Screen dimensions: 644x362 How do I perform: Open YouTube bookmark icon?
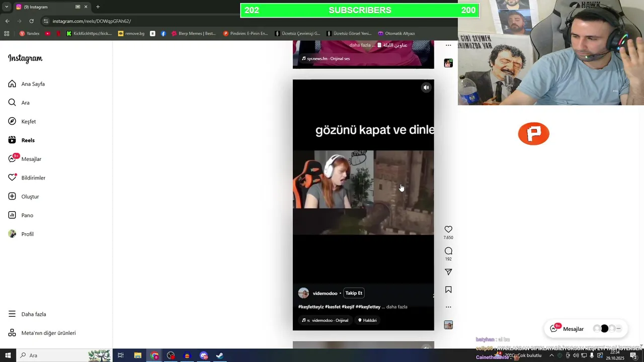[x=48, y=34]
